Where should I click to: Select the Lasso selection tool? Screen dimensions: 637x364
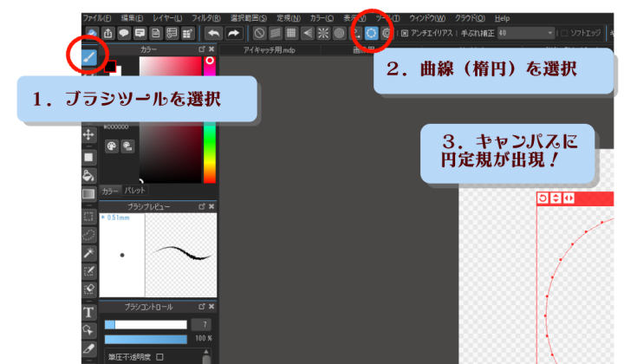88,235
